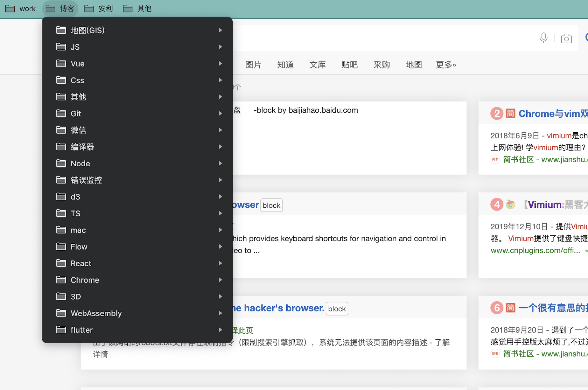Click the folder icon beside 地图(GIS)
The height and width of the screenshot is (390, 588).
pyautogui.click(x=61, y=30)
